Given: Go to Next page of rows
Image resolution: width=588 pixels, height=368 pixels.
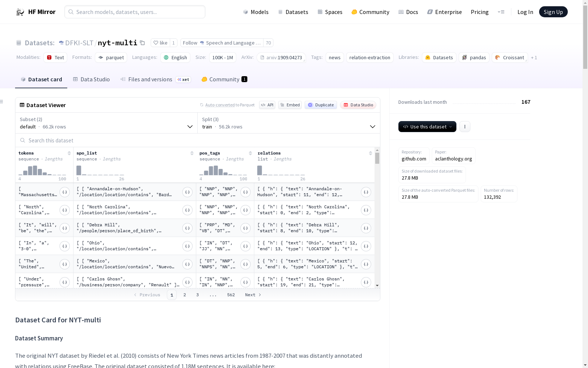Looking at the screenshot, I should 253,295.
